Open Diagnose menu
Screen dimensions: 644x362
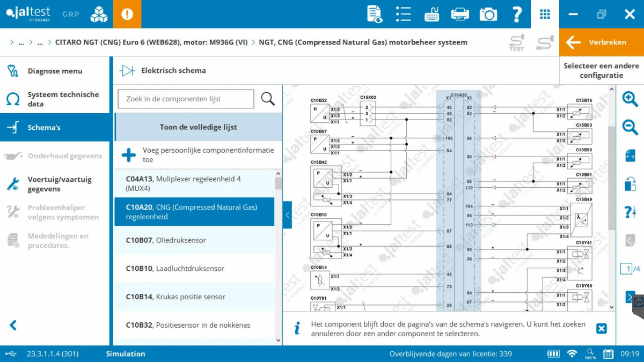55,71
